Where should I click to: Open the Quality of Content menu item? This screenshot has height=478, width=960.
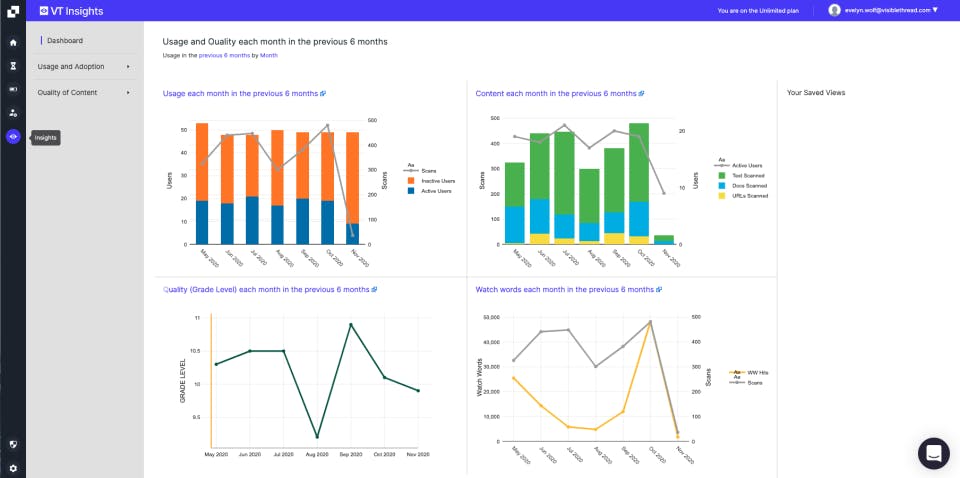point(67,93)
